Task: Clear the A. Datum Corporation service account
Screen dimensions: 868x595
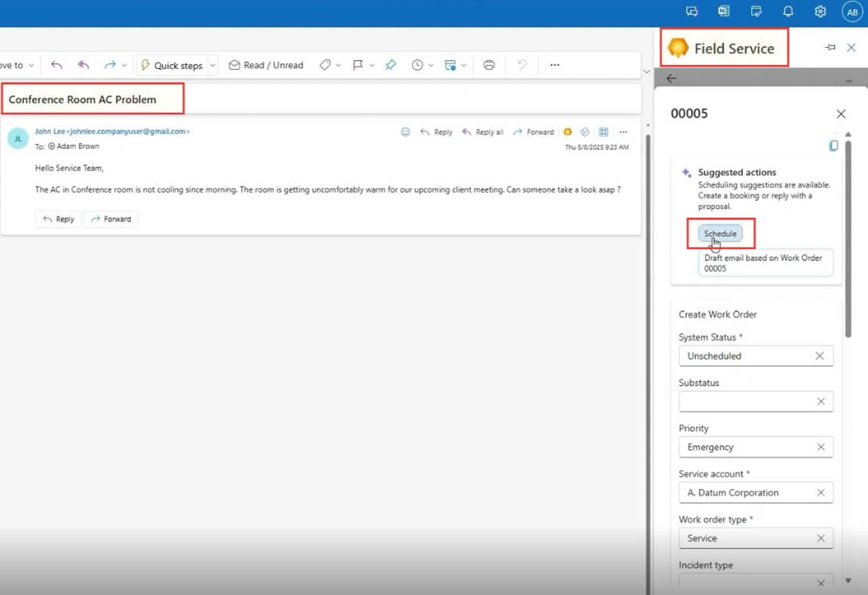Action: pos(821,492)
